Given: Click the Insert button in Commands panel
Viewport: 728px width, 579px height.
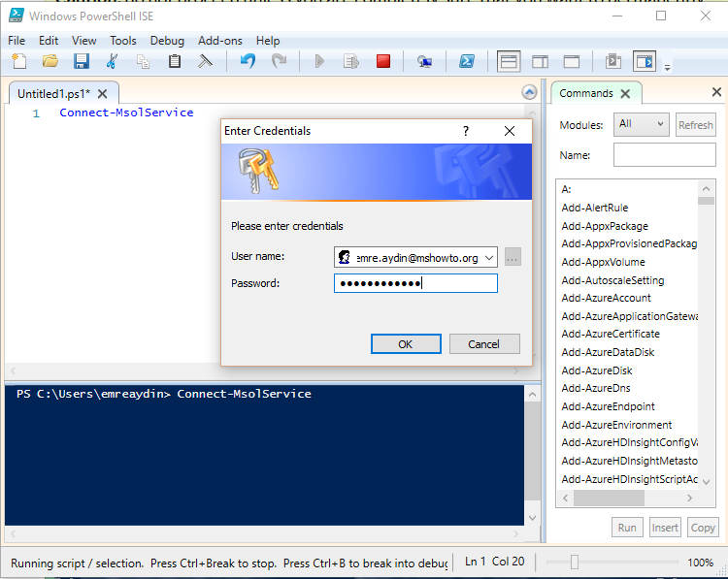Looking at the screenshot, I should pos(665,528).
